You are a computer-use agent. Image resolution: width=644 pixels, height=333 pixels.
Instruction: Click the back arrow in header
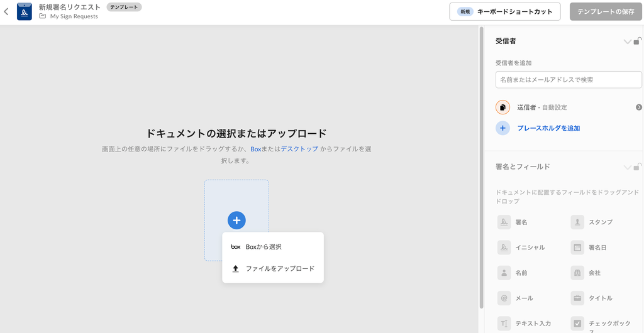pos(6,11)
